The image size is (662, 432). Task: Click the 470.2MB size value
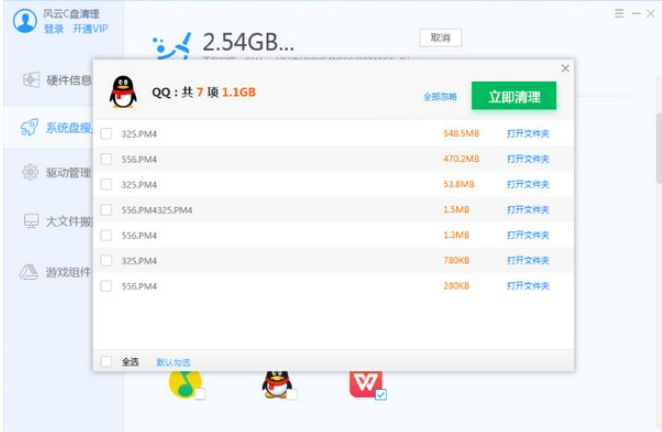pos(461,159)
